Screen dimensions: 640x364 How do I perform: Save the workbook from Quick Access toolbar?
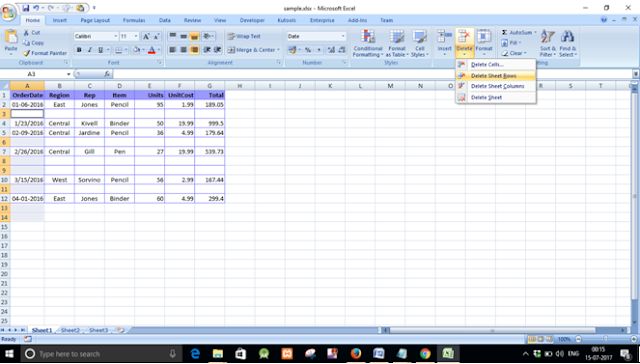click(x=26, y=8)
